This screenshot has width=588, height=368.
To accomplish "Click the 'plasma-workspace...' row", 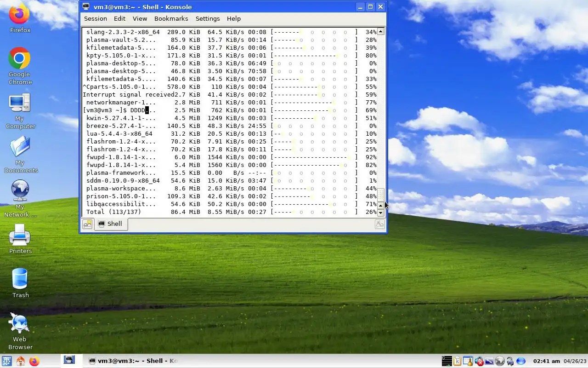I will (230, 189).
